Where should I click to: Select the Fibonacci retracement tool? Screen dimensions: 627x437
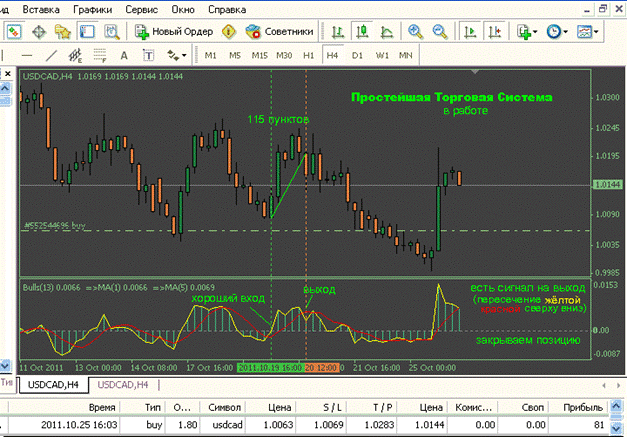click(100, 56)
